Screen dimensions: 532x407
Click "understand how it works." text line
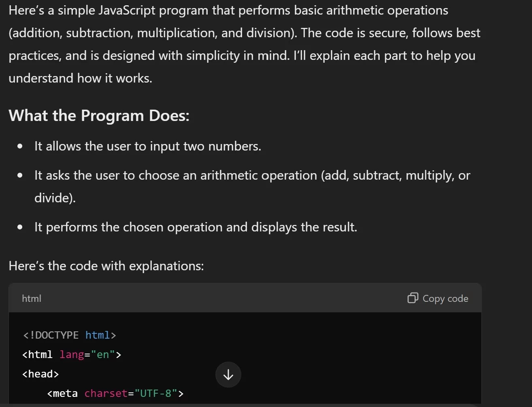pos(80,78)
